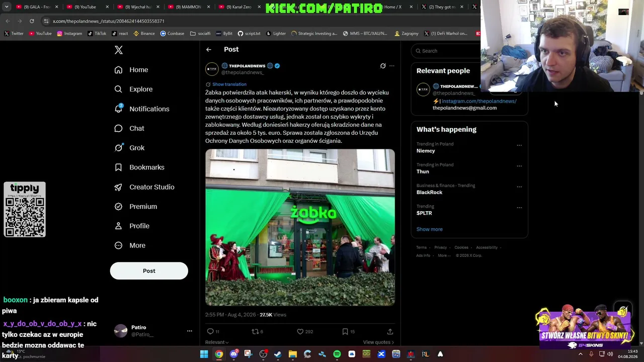This screenshot has height=362, width=644.
Task: Click the X logo in the sidebar
Action: (x=119, y=50)
